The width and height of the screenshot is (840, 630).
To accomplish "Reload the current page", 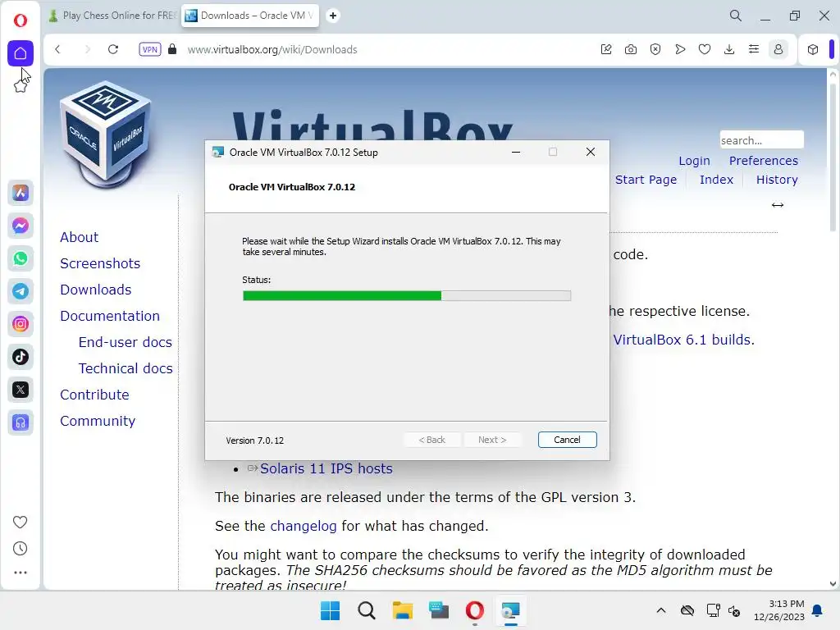I will pos(113,49).
